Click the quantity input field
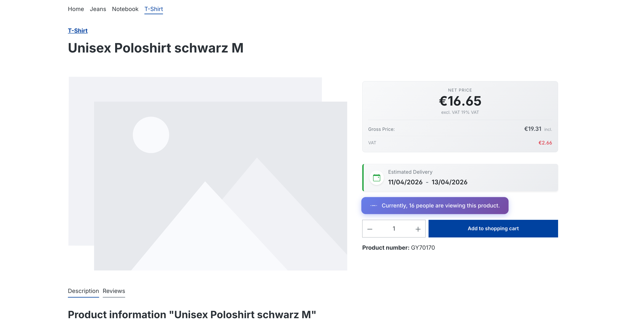The image size is (644, 321). tap(394, 229)
